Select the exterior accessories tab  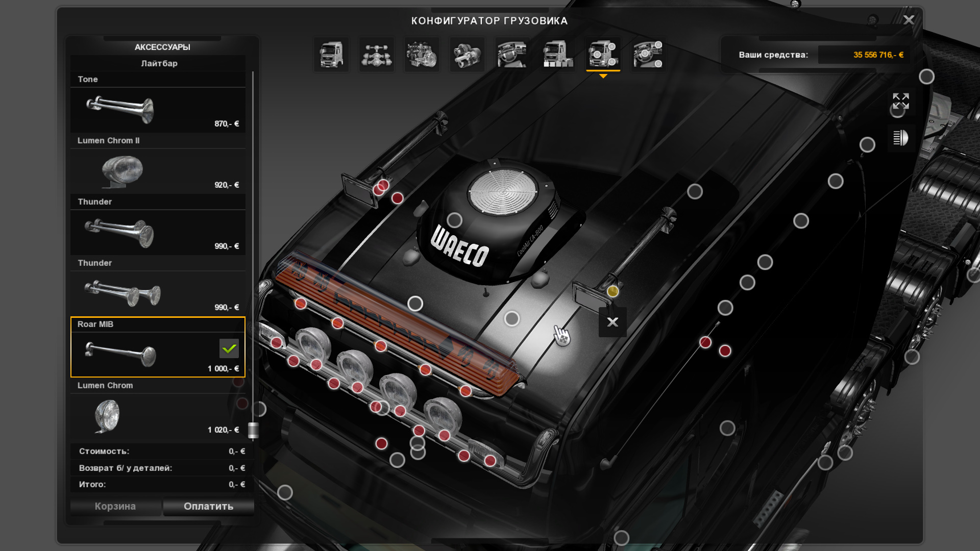coord(603,55)
